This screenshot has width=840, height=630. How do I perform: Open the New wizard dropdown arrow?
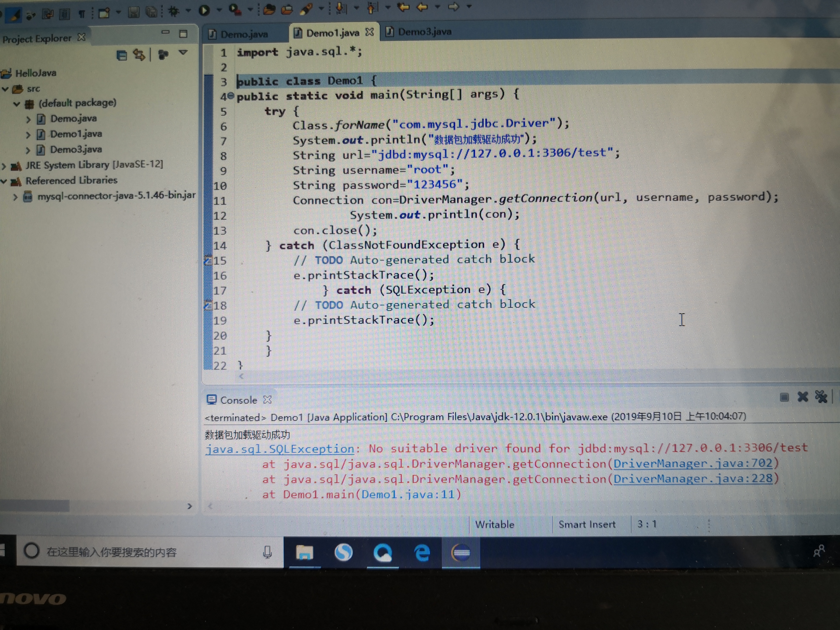(x=119, y=12)
